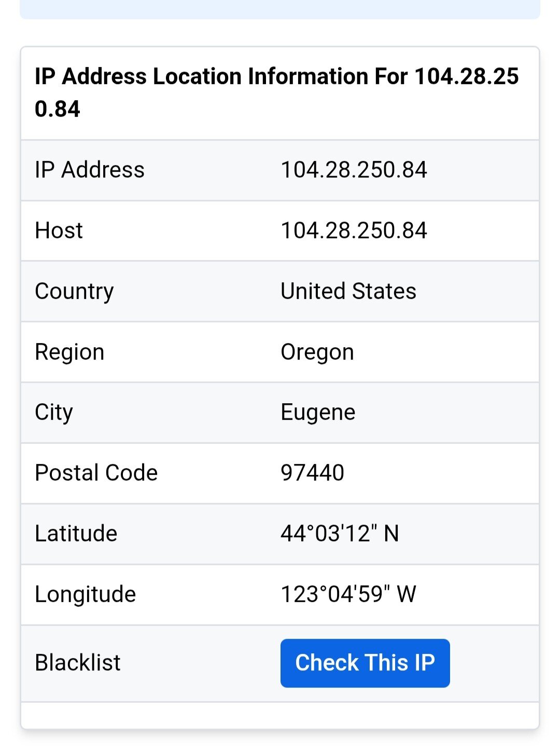The image size is (560, 754).
Task: Click the IP Address Location Information heading
Action: pos(276,92)
